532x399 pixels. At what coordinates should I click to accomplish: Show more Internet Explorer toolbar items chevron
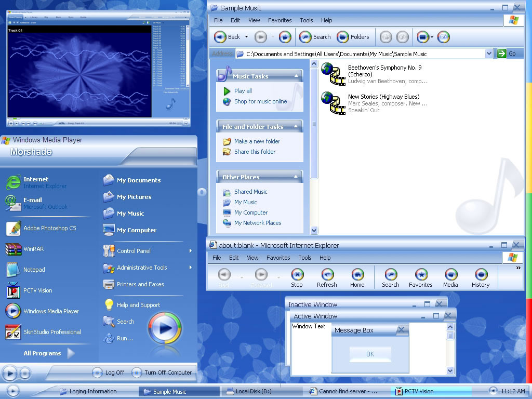pyautogui.click(x=518, y=268)
